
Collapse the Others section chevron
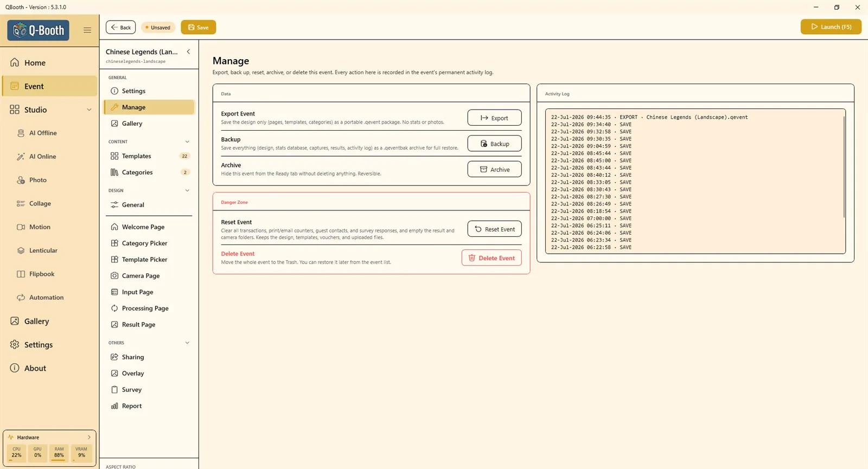pyautogui.click(x=187, y=343)
